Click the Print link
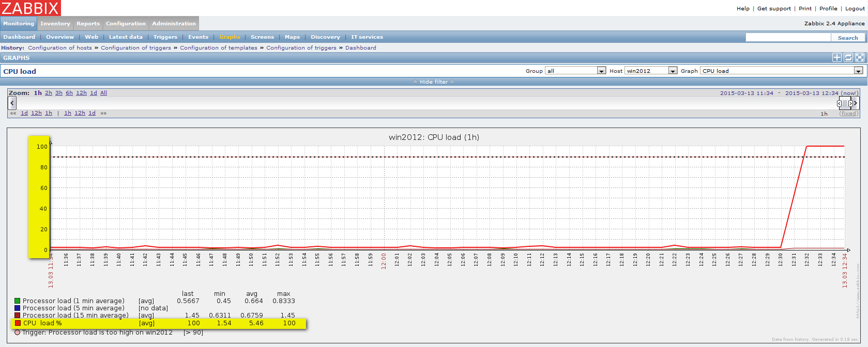 [x=805, y=9]
